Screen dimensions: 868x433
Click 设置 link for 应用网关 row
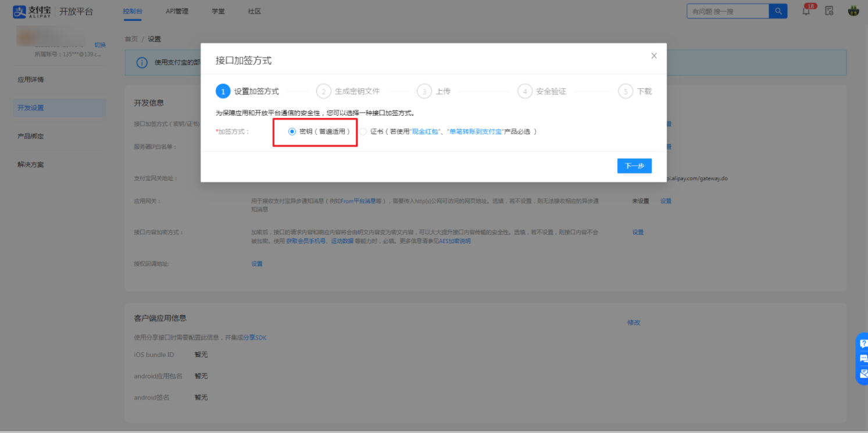[666, 201]
